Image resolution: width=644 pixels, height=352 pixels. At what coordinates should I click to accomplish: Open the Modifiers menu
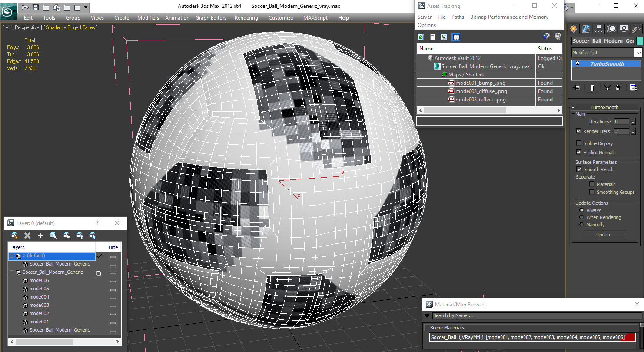[x=148, y=18]
